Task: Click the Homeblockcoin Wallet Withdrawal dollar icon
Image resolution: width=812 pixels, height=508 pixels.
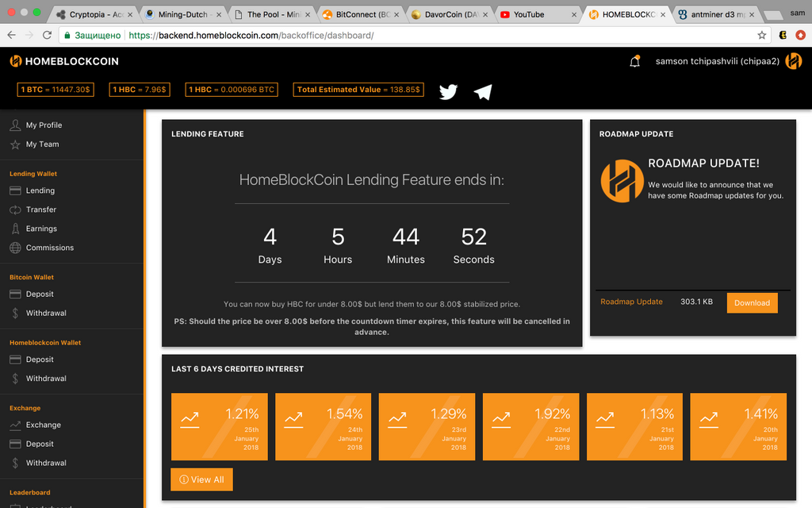Action: 16,379
